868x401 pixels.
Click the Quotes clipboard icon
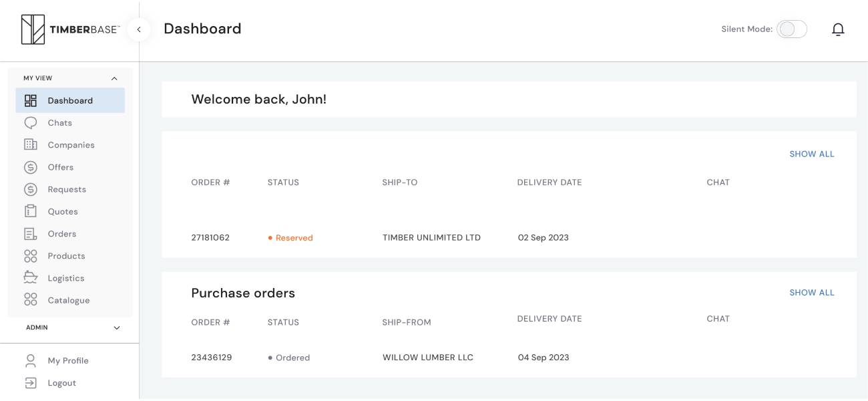[31, 211]
